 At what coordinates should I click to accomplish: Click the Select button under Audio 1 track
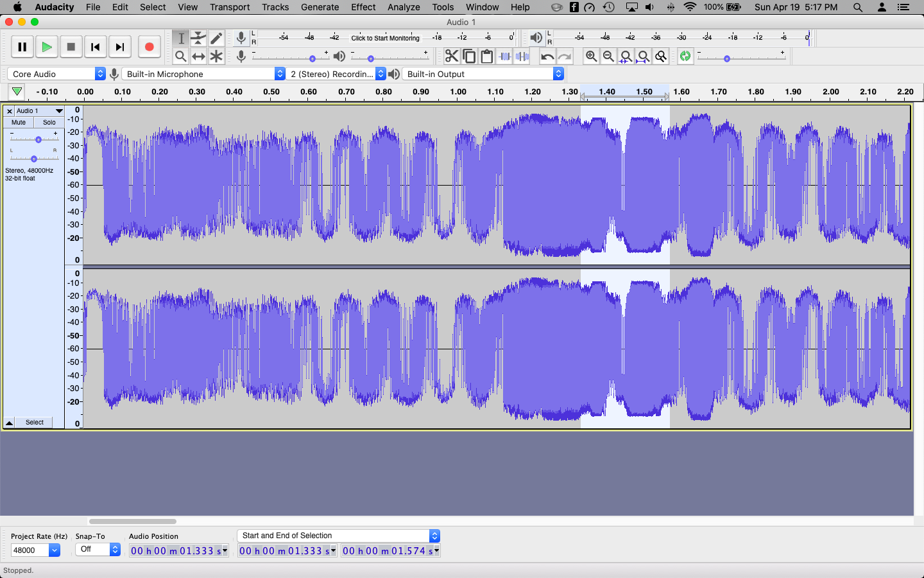pyautogui.click(x=35, y=423)
